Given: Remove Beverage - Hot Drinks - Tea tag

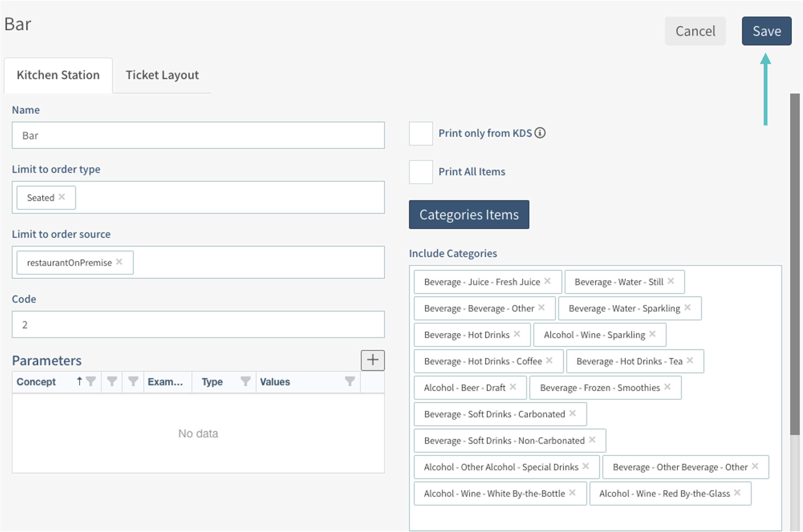Looking at the screenshot, I should point(690,360).
